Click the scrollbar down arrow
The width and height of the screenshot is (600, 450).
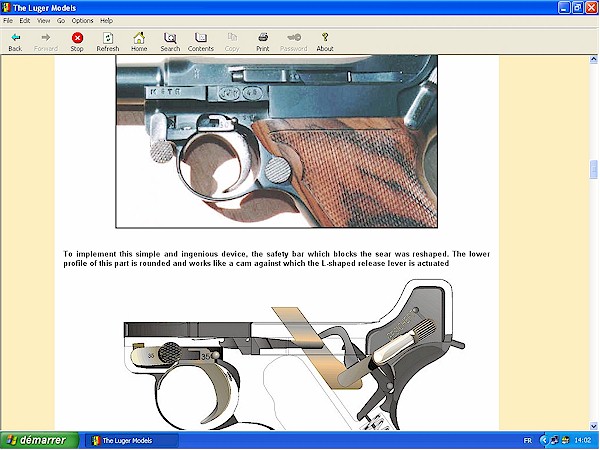coord(593,426)
